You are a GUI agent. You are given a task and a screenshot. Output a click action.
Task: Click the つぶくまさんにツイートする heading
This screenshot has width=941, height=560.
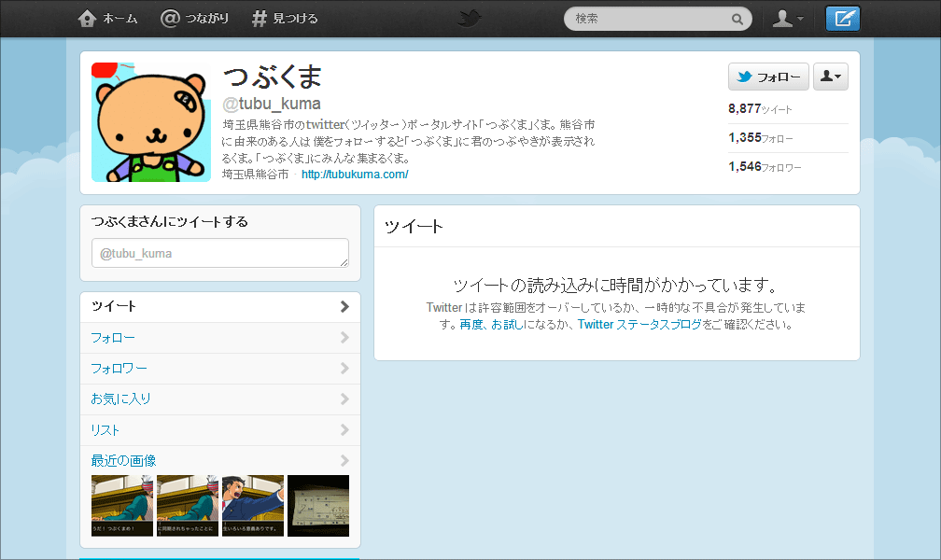tap(170, 222)
